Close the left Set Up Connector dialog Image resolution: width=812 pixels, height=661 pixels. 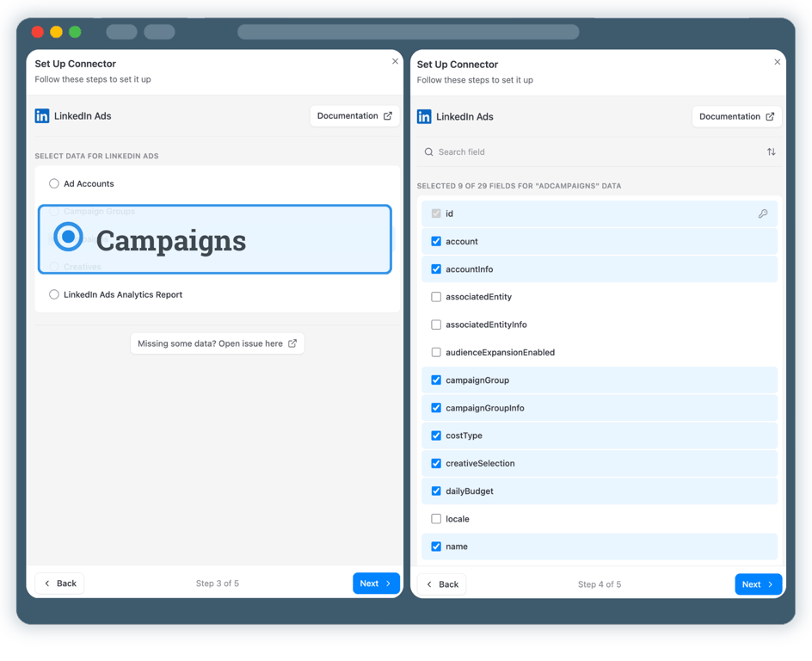coord(395,61)
